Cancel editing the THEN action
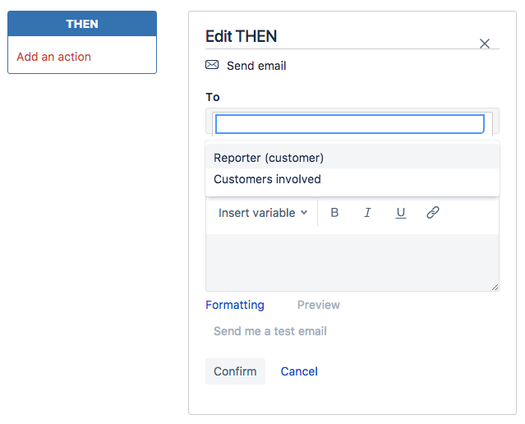525x424 pixels. pyautogui.click(x=299, y=371)
